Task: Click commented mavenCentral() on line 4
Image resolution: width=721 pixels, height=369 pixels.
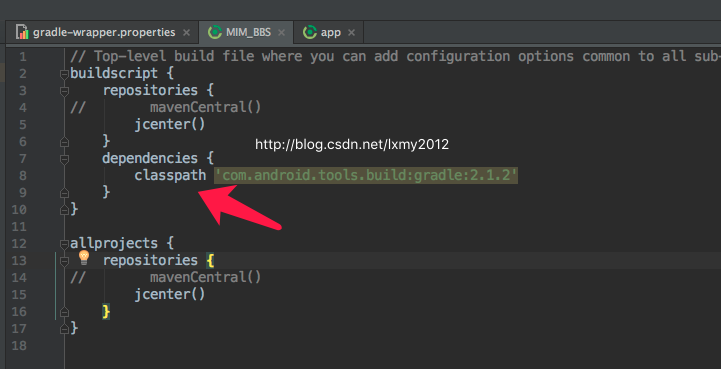Action: click(206, 107)
